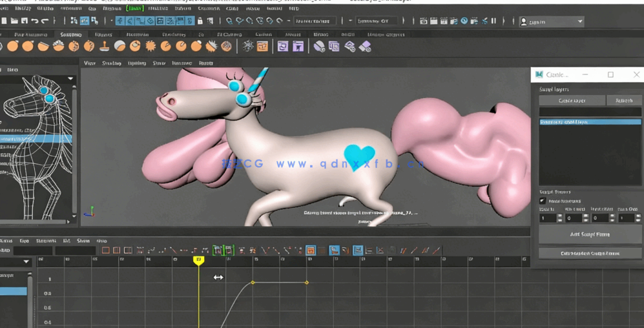Toggle the first blue-highlighted snap icon
This screenshot has width=644, height=328.
(x=120, y=21)
